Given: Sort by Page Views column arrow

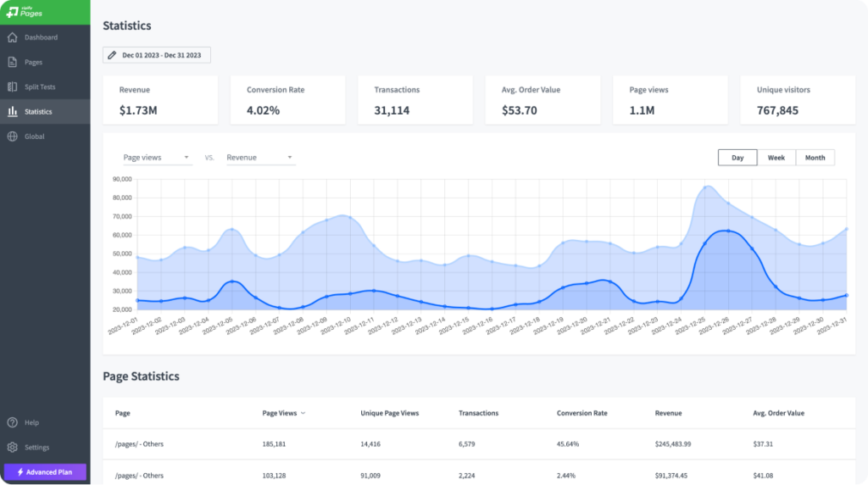Looking at the screenshot, I should (x=303, y=414).
